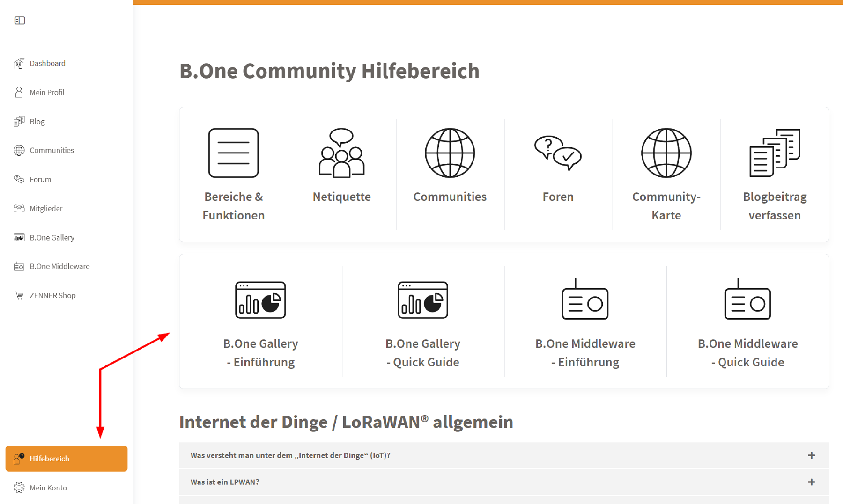Collapse the sidebar with the panel toggle icon
This screenshot has width=843, height=504.
click(x=20, y=21)
